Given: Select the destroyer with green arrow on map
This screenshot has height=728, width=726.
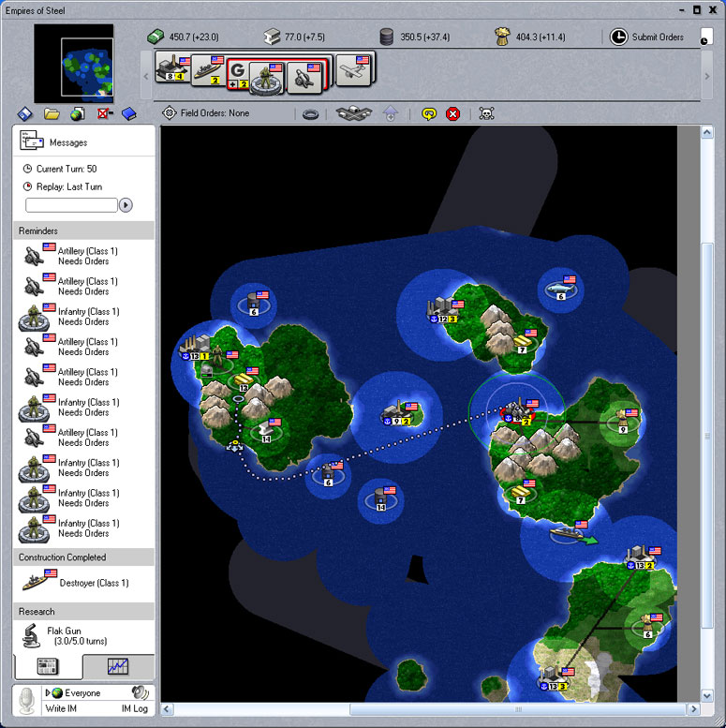Looking at the screenshot, I should [568, 533].
